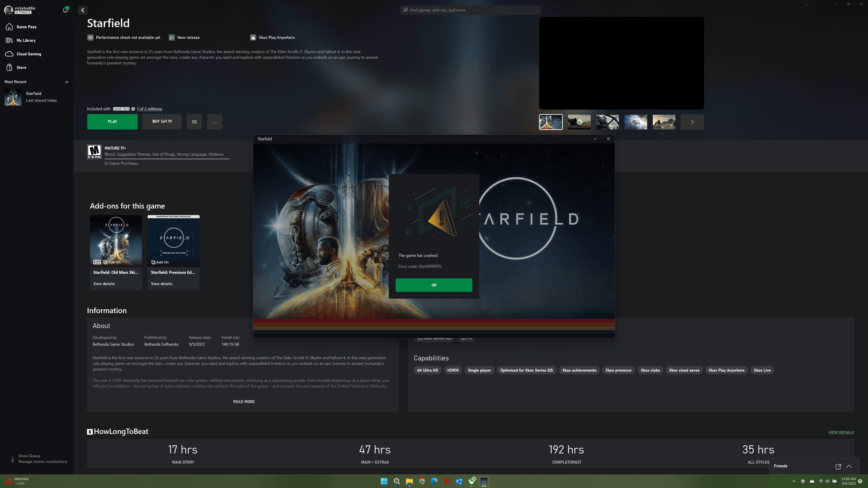Show hidden tray icons chevron

pos(794,481)
